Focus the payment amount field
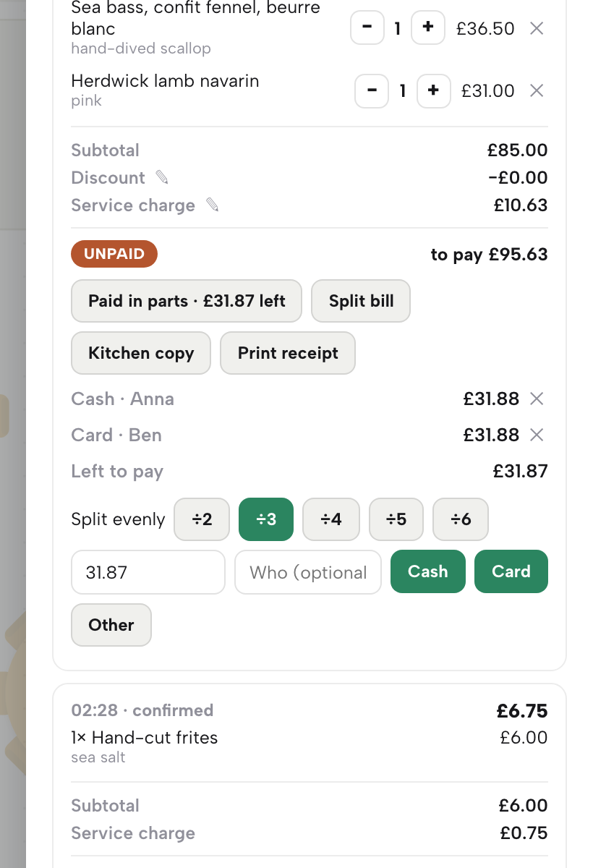This screenshot has width=593, height=868. click(148, 572)
